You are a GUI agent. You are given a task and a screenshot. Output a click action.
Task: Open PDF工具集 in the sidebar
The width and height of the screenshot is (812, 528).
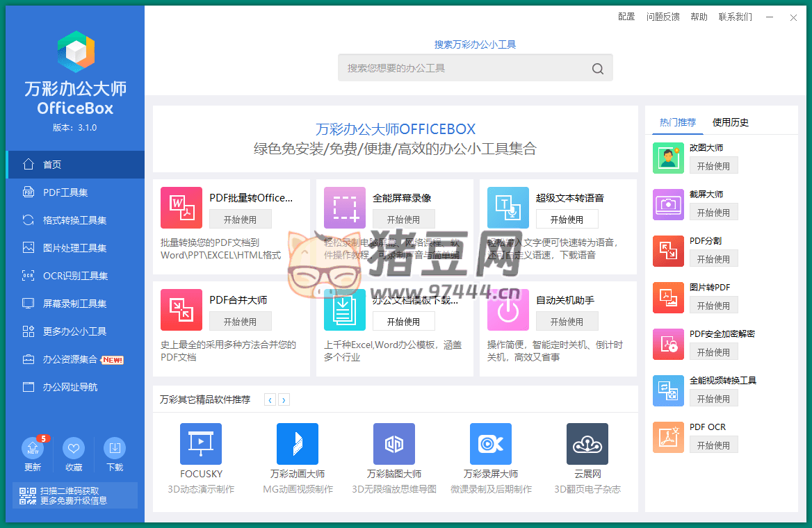(x=65, y=192)
